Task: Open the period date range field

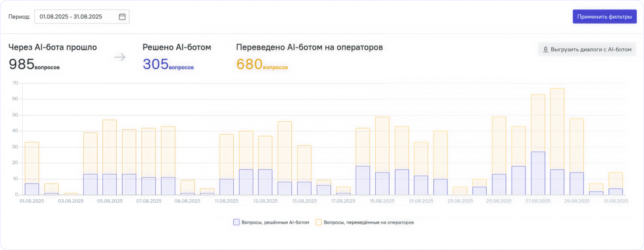Action: (82, 17)
